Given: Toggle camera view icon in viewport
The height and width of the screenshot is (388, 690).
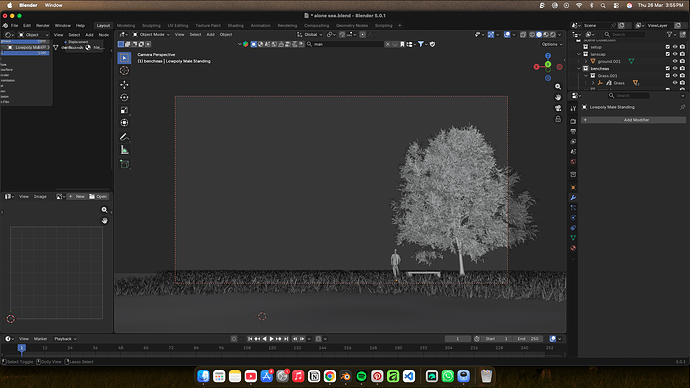Looking at the screenshot, I should [558, 108].
